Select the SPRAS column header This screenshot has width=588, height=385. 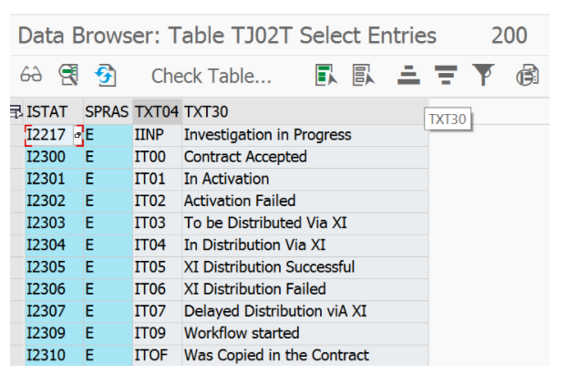pyautogui.click(x=108, y=112)
